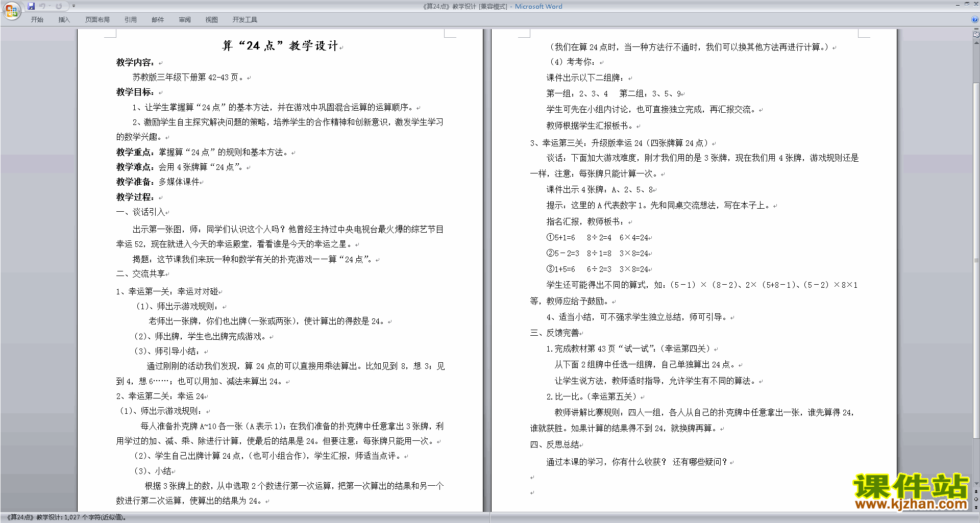Open the 开始 ribbon tab

coord(37,20)
